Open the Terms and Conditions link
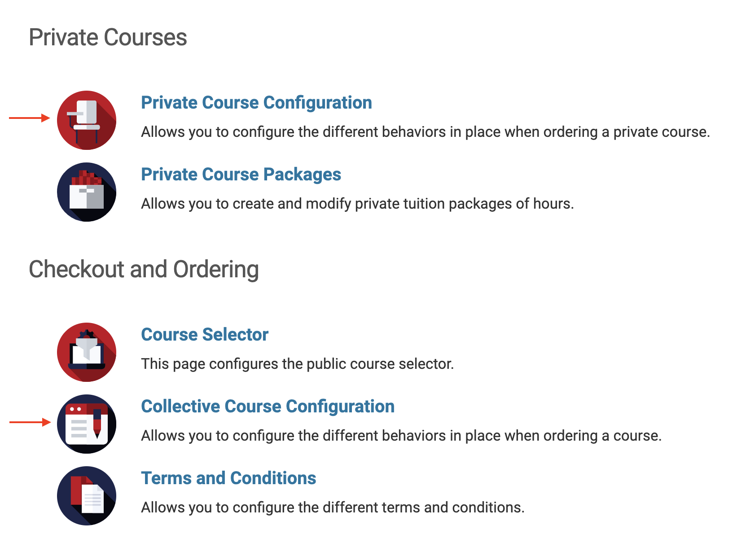 point(228,478)
